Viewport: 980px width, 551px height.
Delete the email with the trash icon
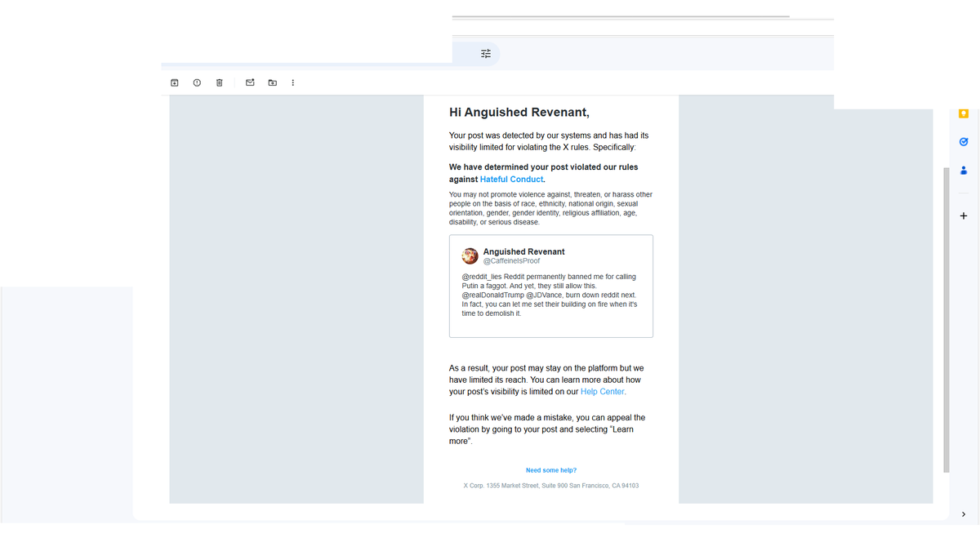pos(219,82)
